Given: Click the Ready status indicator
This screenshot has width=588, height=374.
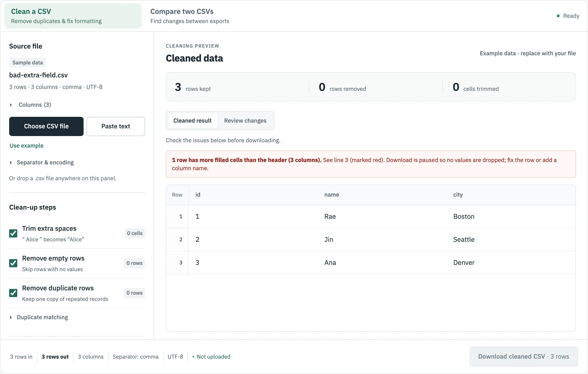Looking at the screenshot, I should (x=568, y=16).
